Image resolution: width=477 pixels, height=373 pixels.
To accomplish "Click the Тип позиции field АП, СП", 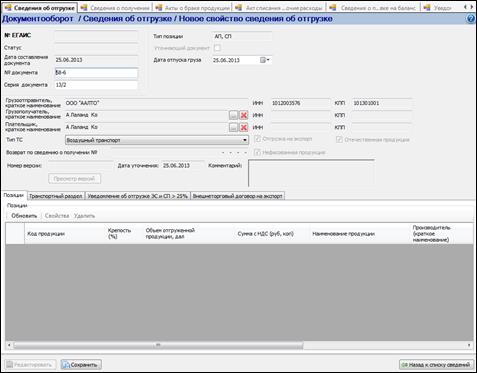I will (x=242, y=36).
